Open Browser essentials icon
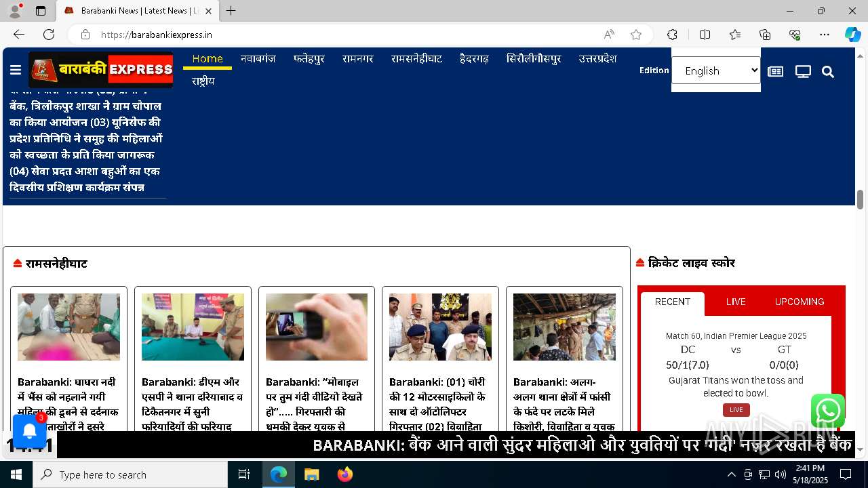The width and height of the screenshot is (868, 488). (x=795, y=35)
